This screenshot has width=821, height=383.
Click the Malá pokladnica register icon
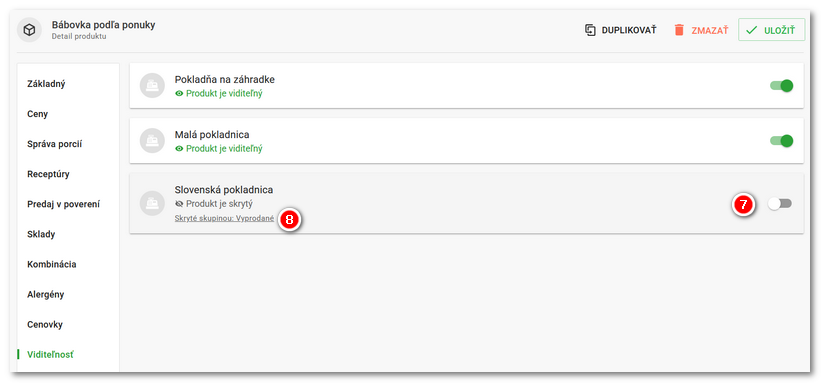[152, 141]
